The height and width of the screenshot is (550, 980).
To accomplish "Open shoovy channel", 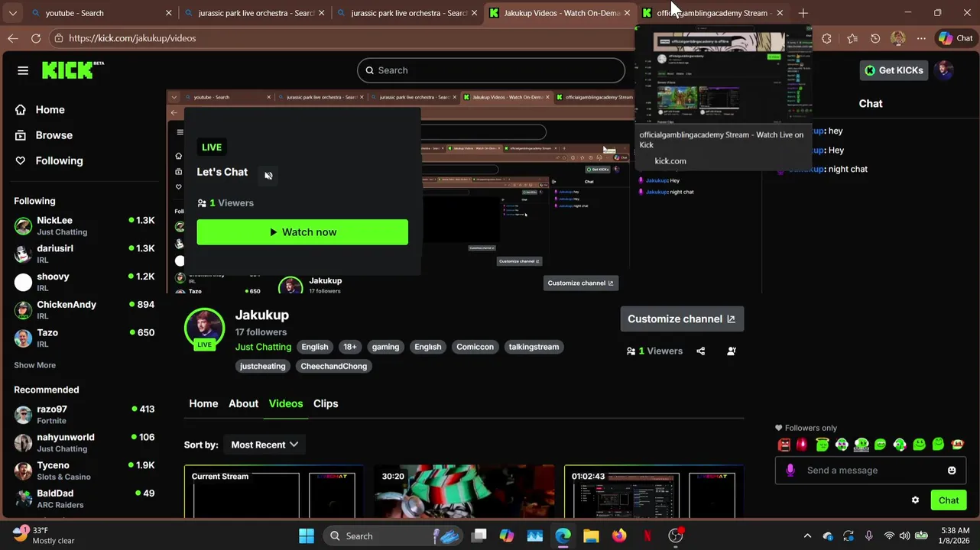I will (x=84, y=282).
